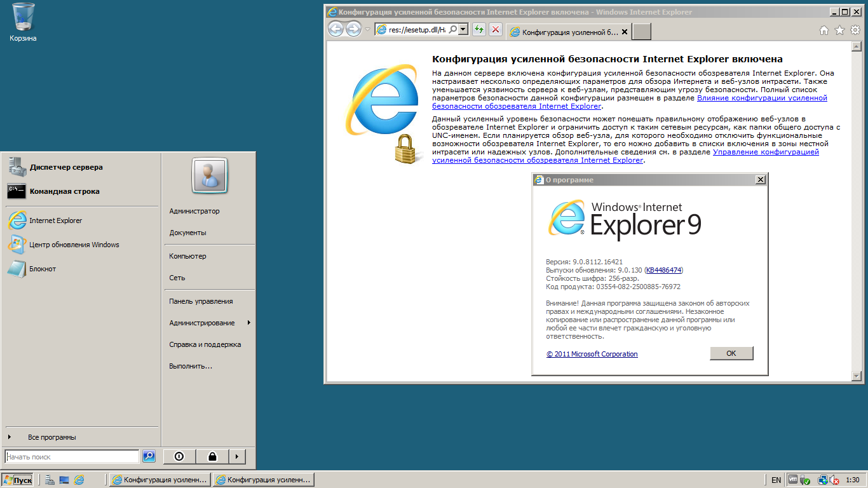Viewport: 868px width, 488px height.
Task: Click the '© 2011 Microsoft Corporation' link
Action: coord(592,354)
